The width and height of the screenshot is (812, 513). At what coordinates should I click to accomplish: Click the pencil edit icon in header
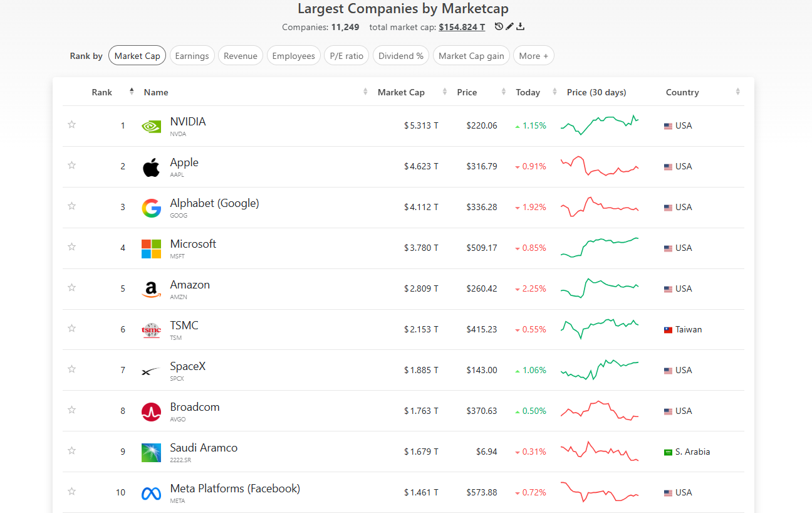509,26
